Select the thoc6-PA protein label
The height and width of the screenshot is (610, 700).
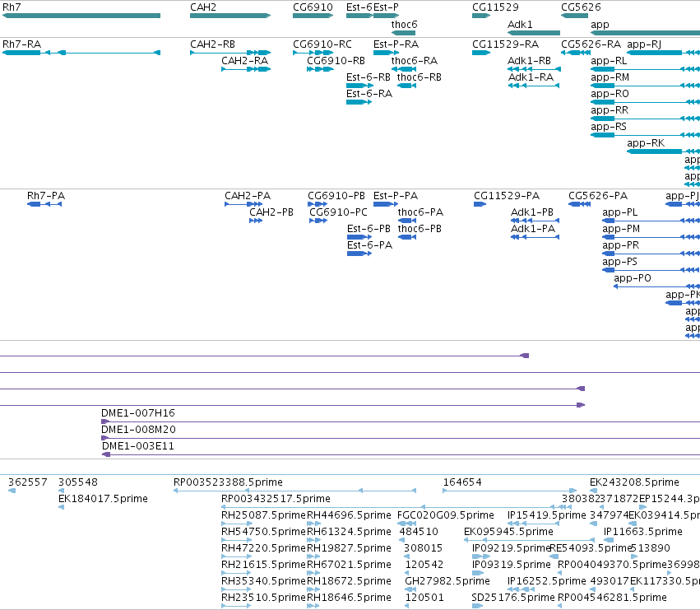[420, 212]
